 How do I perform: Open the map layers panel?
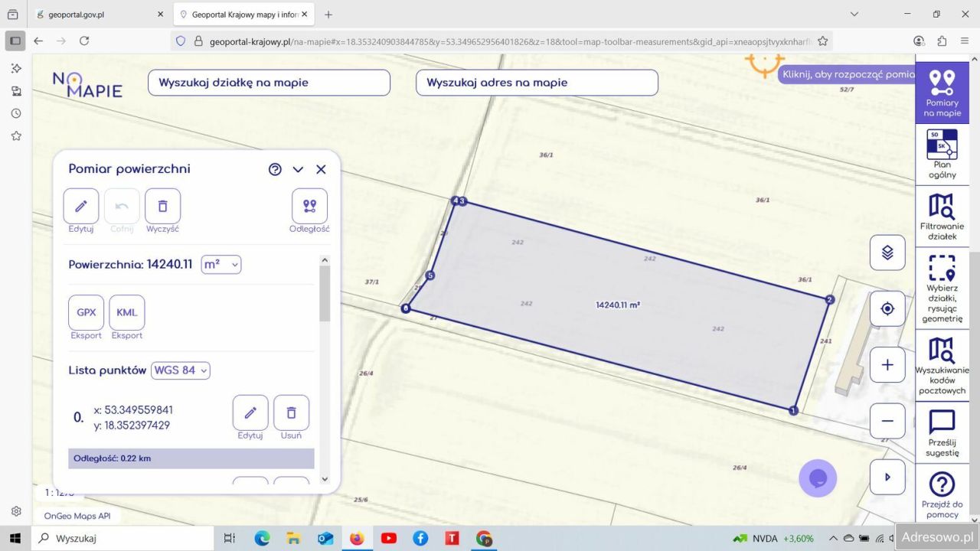[x=887, y=253]
